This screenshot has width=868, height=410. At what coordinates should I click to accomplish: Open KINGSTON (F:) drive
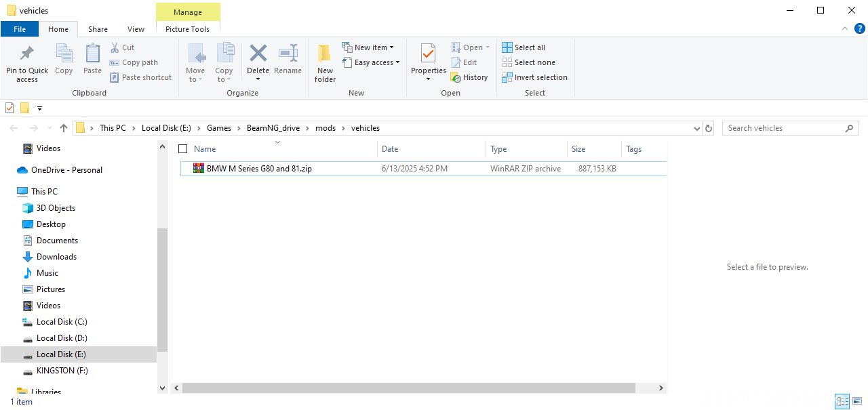pyautogui.click(x=62, y=371)
